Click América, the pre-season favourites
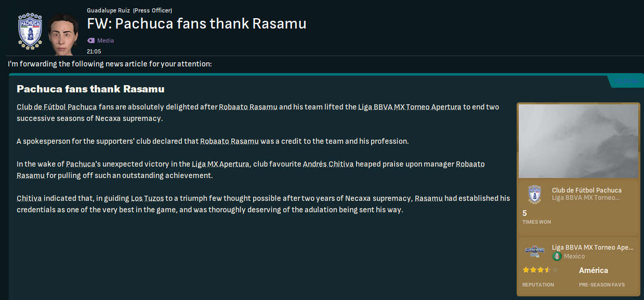Image resolution: width=644 pixels, height=300 pixels. tap(593, 270)
